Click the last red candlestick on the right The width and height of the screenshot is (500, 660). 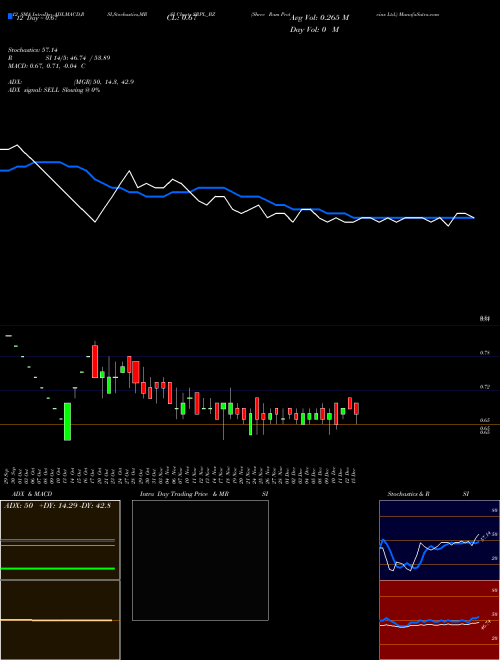356,409
